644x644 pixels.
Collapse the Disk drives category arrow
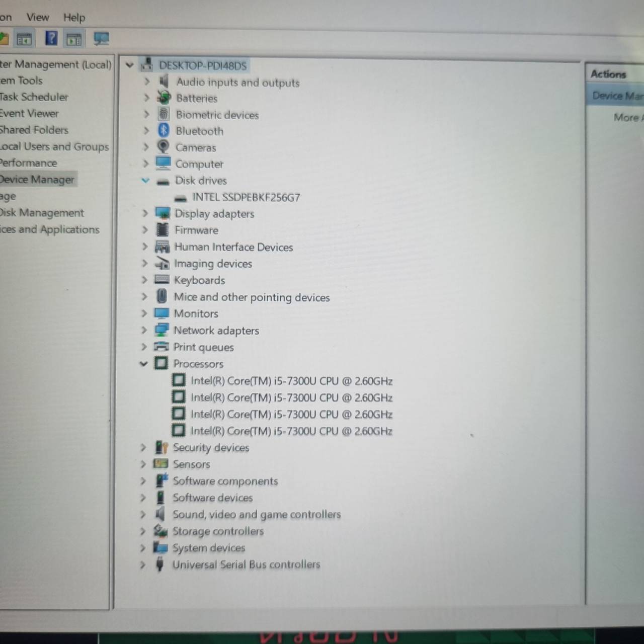[x=145, y=180]
